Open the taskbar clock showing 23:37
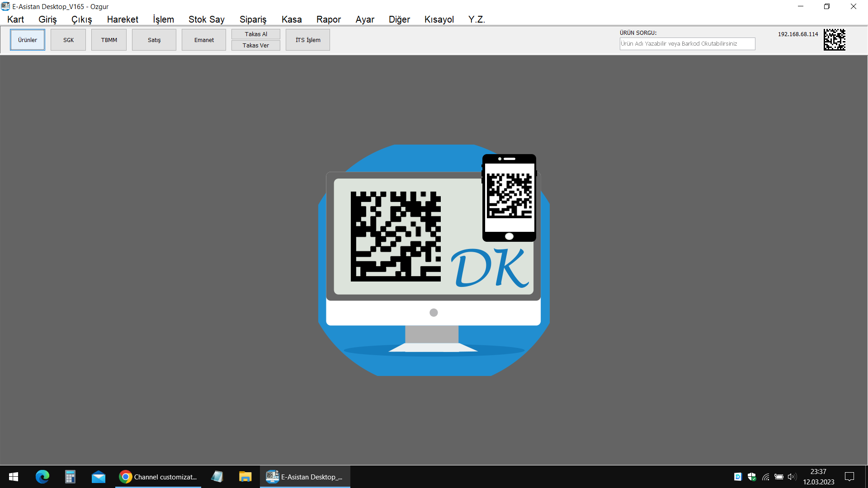Screen dimensions: 868x488 818,477
